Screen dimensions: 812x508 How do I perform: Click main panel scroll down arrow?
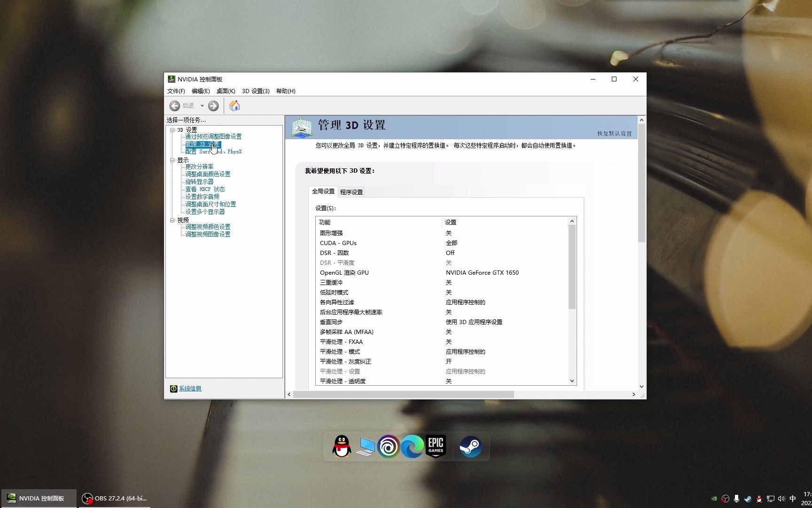pyautogui.click(x=641, y=387)
